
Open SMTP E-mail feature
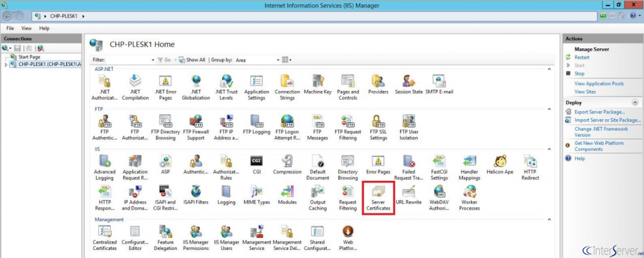439,85
